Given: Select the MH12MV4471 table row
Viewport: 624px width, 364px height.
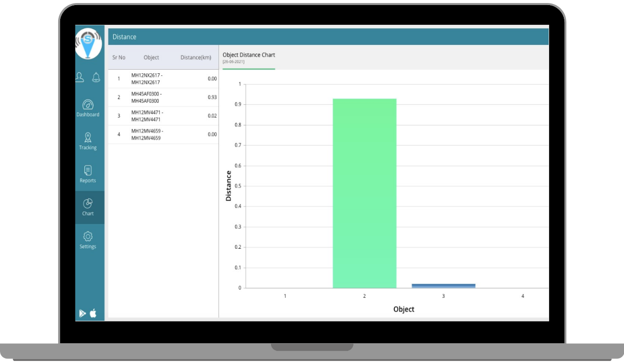Looking at the screenshot, I should [163, 116].
